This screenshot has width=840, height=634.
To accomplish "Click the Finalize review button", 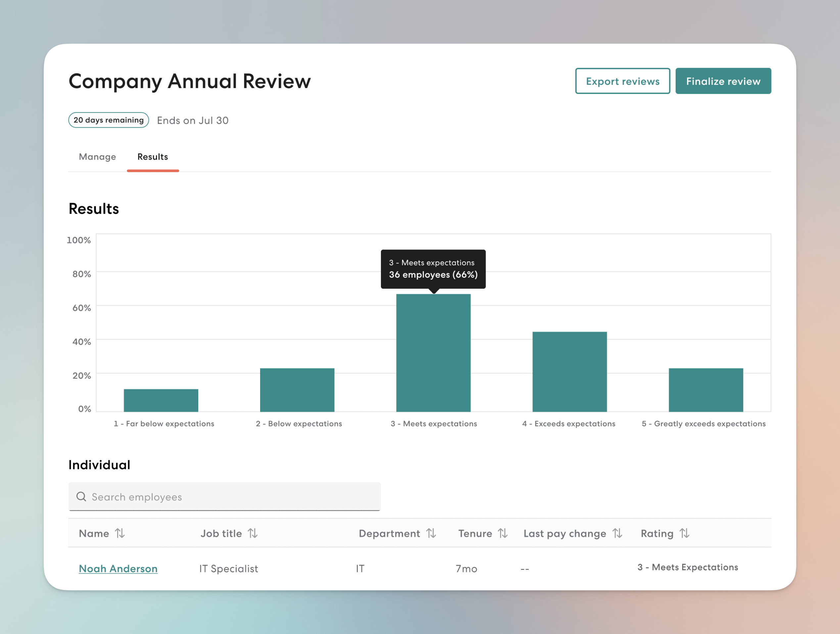I will pos(723,81).
